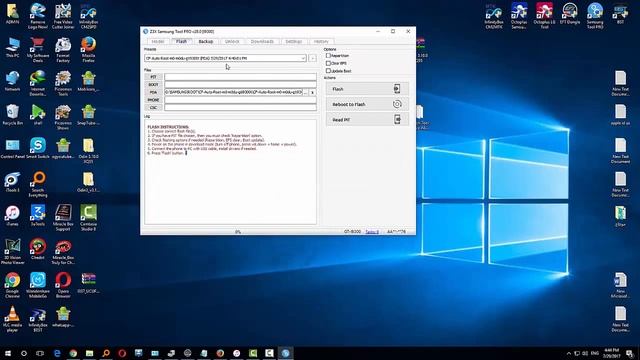
Task: Click the small button beside the Presets dropdown
Action: coord(312,58)
